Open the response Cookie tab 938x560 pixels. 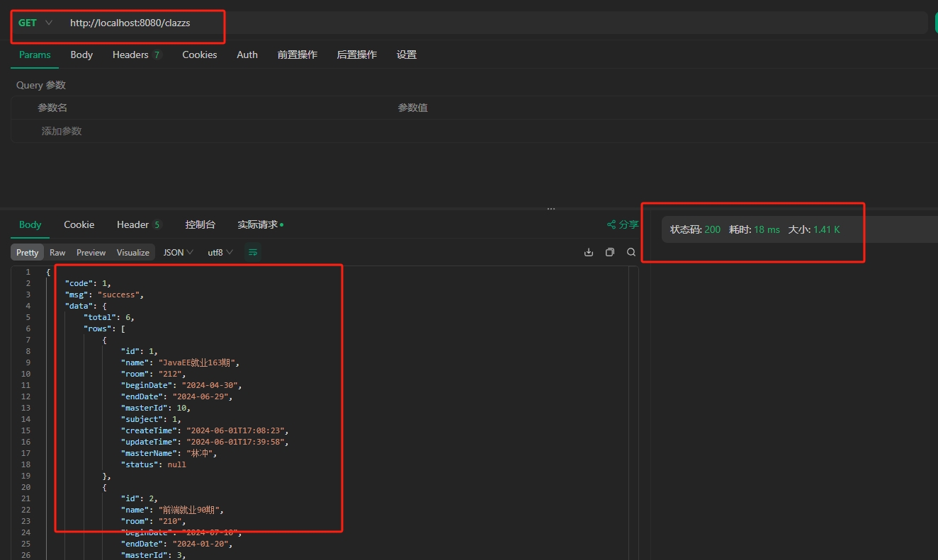(79, 224)
